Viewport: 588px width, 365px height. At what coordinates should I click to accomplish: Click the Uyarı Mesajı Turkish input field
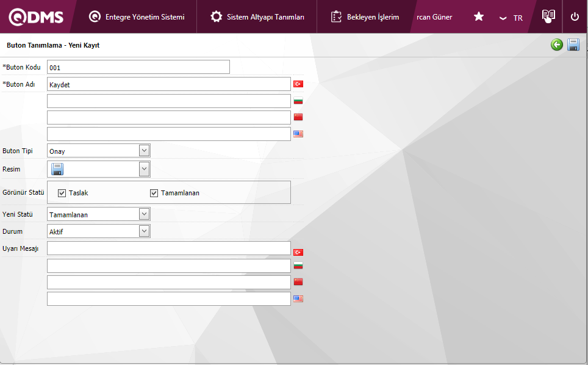(169, 248)
